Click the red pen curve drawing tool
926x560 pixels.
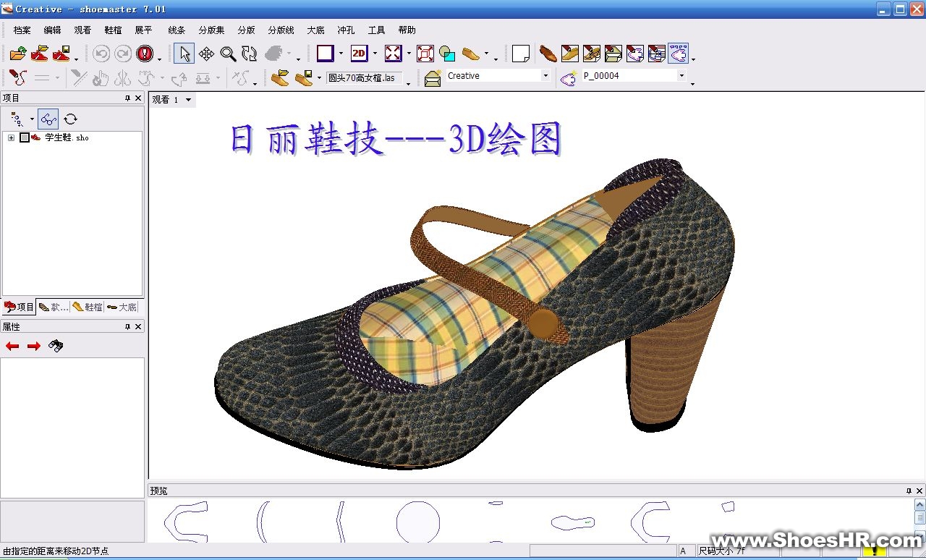click(18, 77)
